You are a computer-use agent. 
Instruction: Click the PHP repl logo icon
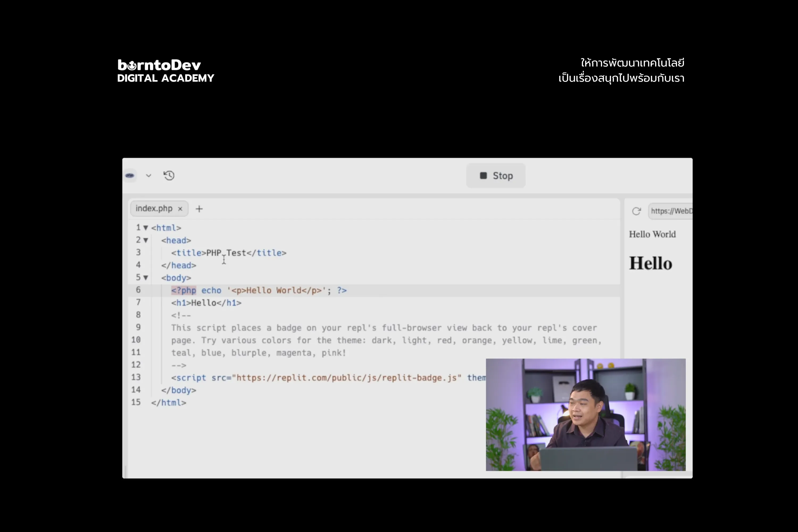(x=130, y=175)
